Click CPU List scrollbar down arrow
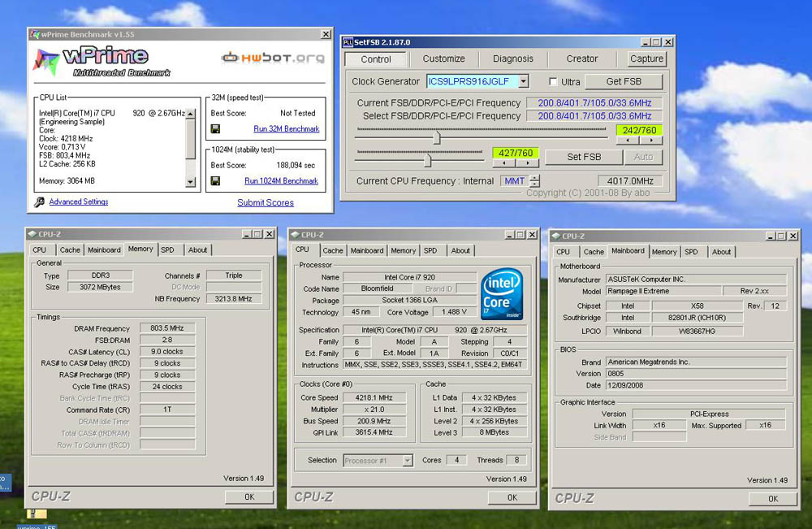This screenshot has height=529, width=812. [x=191, y=182]
